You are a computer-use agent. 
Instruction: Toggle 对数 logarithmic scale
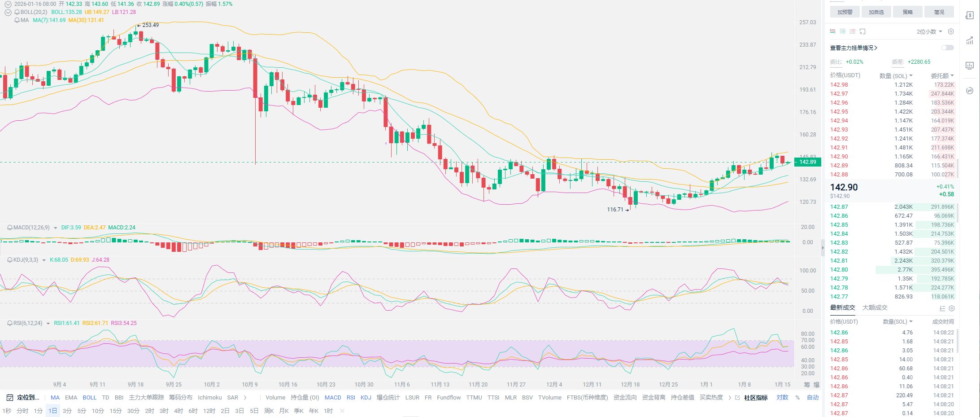pyautogui.click(x=782, y=398)
